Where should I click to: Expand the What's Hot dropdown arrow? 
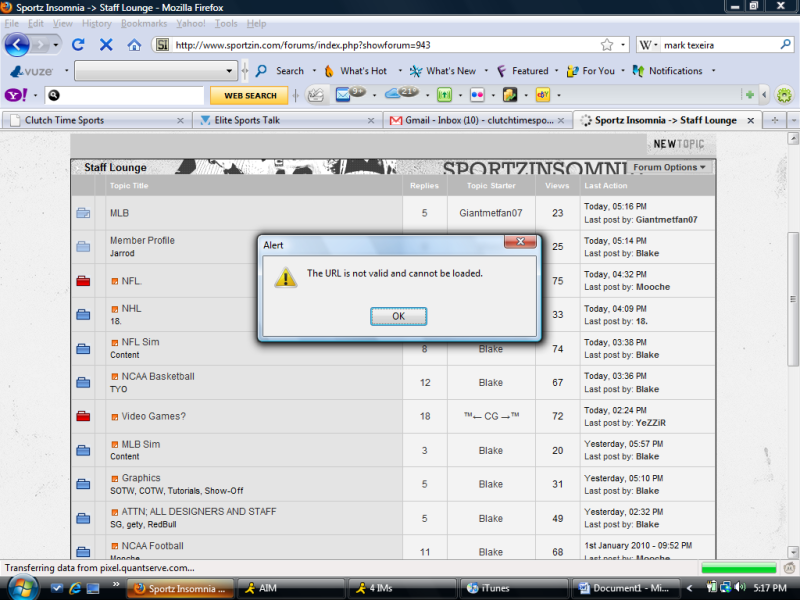[400, 71]
